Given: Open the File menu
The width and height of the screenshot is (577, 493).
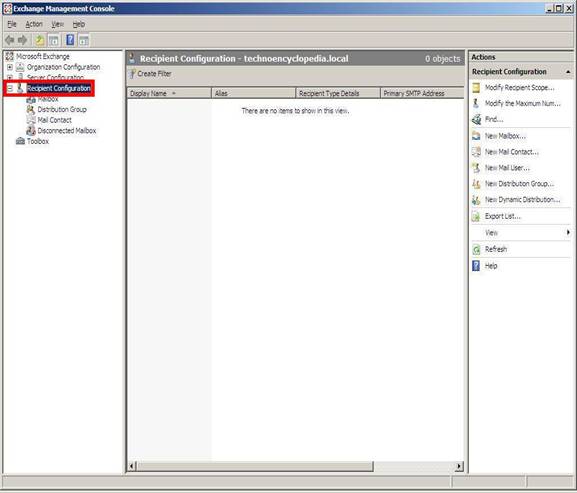Looking at the screenshot, I should point(12,24).
